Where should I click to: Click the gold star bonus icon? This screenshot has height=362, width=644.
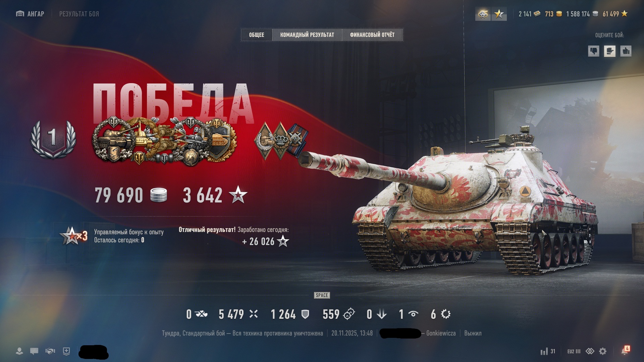499,14
